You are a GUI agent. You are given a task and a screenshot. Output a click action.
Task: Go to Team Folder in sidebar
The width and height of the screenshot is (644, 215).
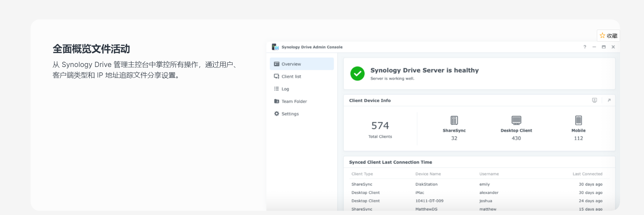click(294, 102)
